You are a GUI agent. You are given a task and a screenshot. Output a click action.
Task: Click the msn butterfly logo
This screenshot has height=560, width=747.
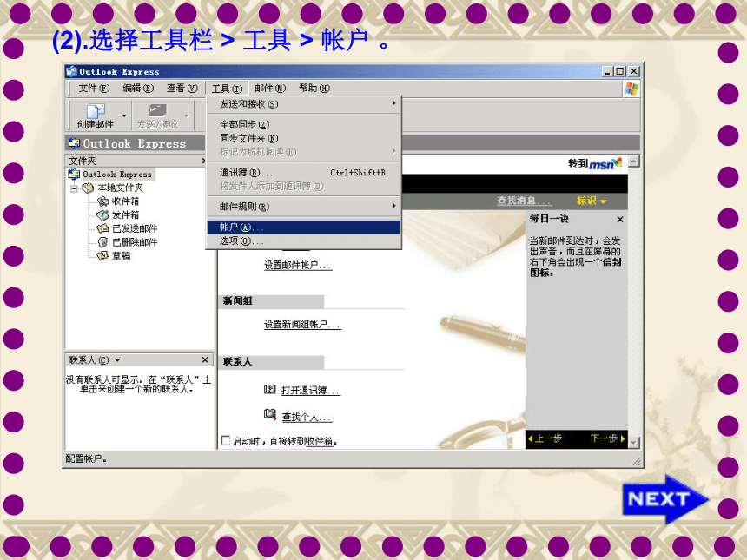(x=617, y=163)
